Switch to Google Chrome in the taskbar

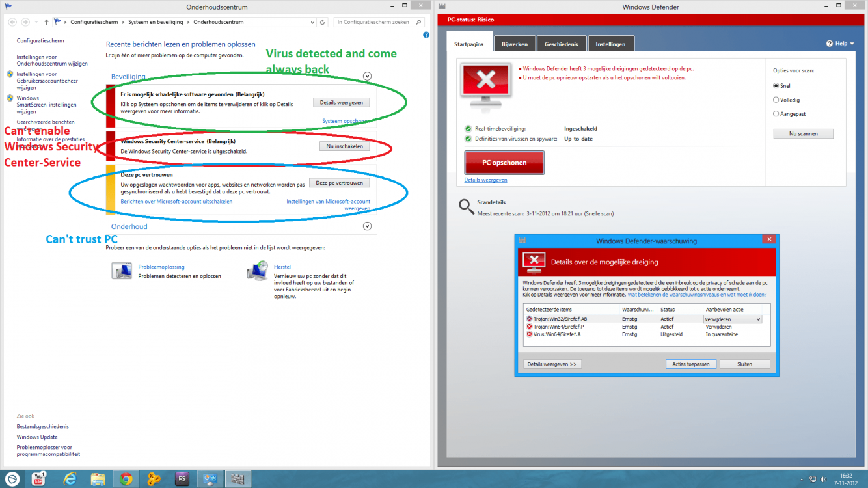pyautogui.click(x=126, y=479)
